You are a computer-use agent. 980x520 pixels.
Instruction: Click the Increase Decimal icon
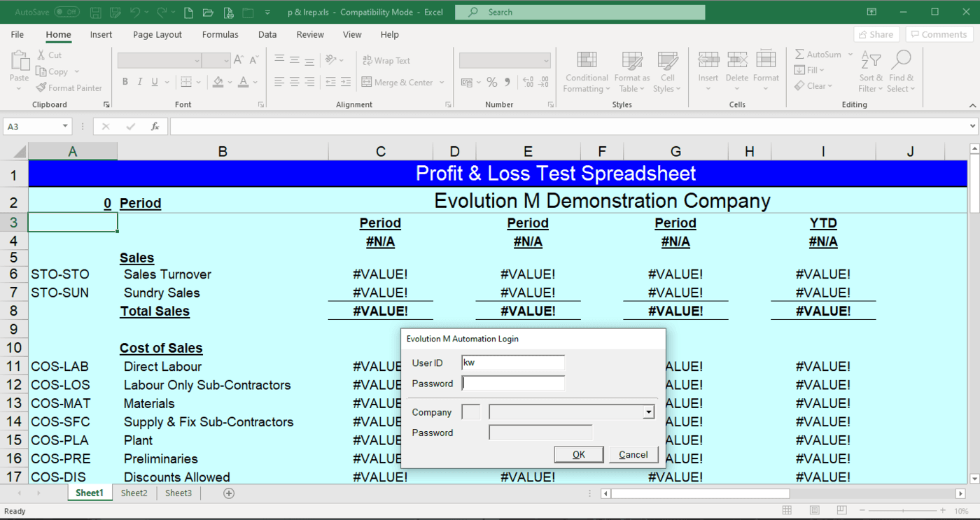tap(530, 82)
